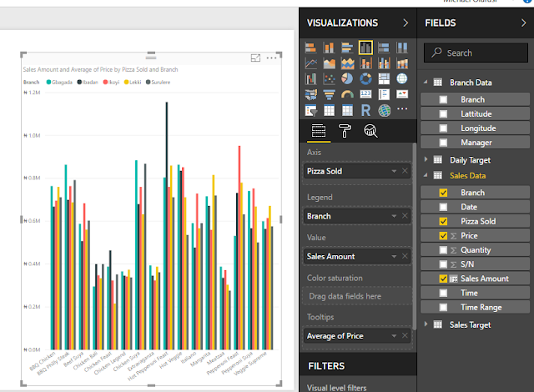Click the Lekki legend color swatch

coord(126,82)
